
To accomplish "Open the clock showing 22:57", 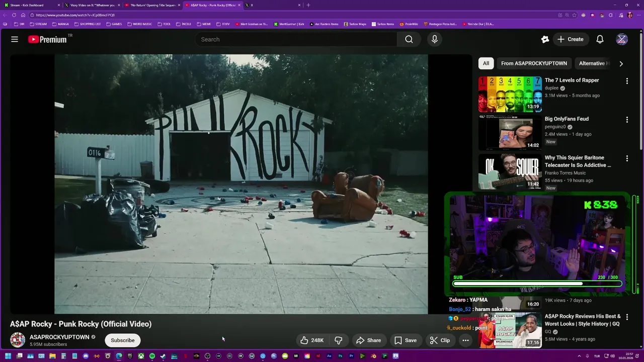I will coord(626,356).
